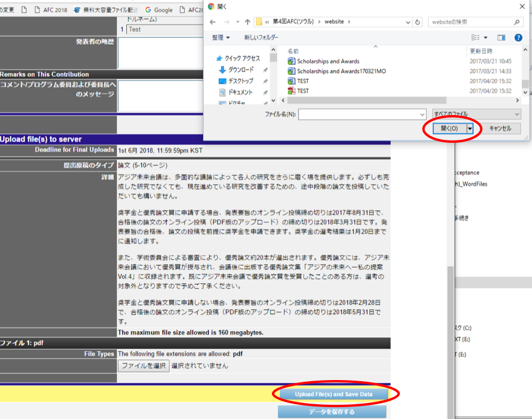This screenshot has height=419, width=532.
Task: Click the Back arrow in file dialog
Action: pos(213,22)
